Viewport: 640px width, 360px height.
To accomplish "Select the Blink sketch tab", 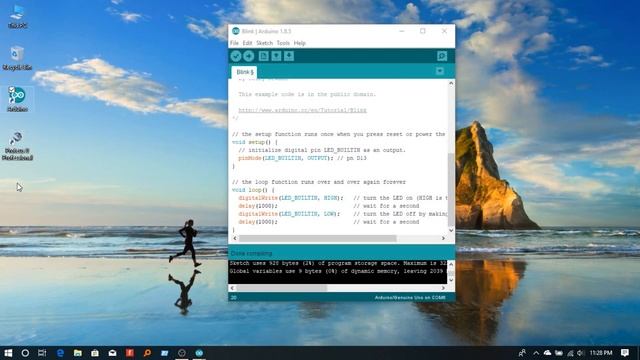I will pos(245,72).
